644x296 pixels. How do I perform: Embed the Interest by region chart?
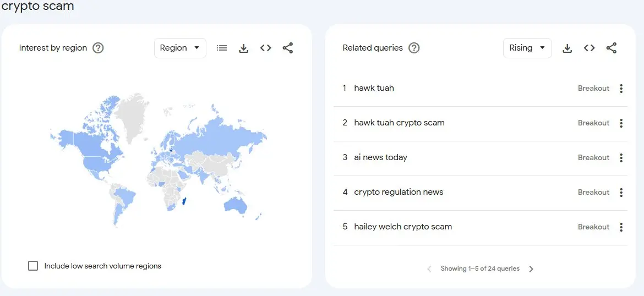coord(266,48)
